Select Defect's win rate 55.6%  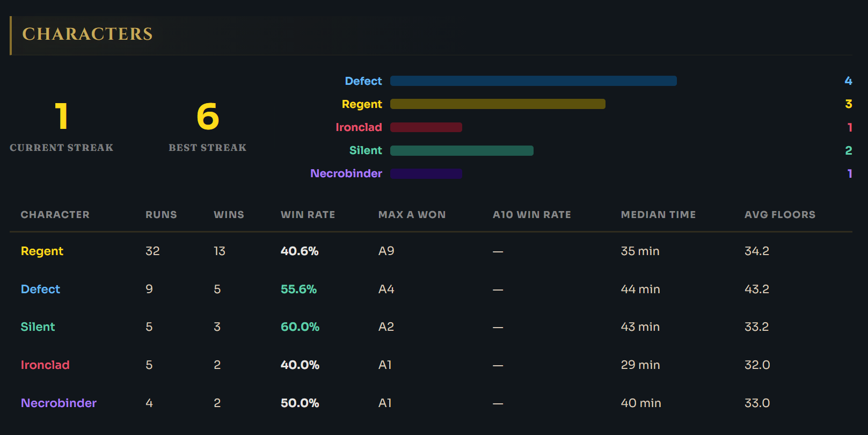299,289
